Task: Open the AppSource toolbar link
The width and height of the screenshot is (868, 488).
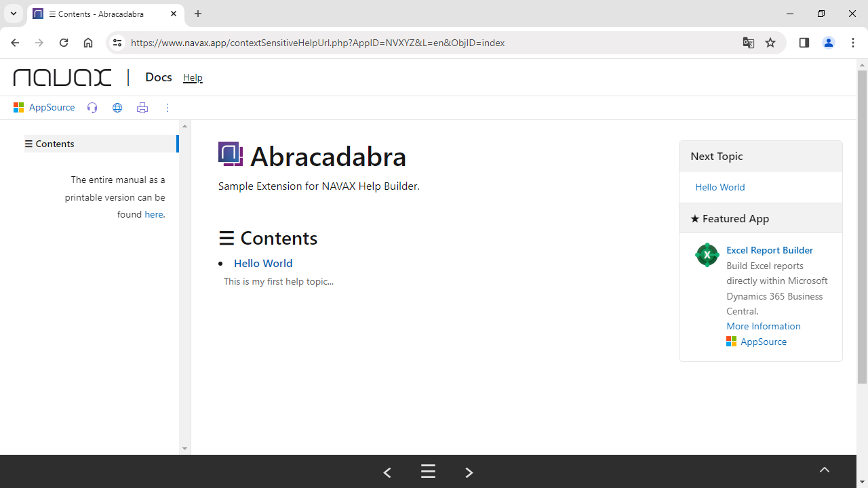Action: 44,107
